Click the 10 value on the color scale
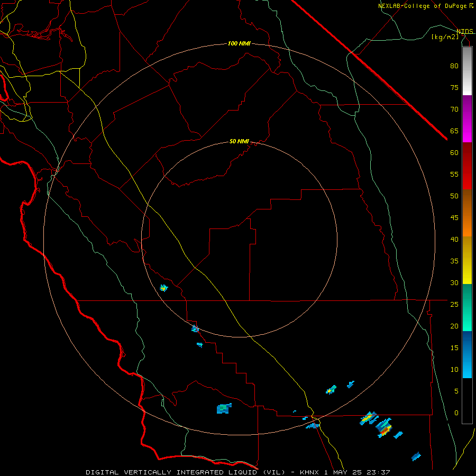Viewport: 476px width, 476px height. click(x=454, y=370)
